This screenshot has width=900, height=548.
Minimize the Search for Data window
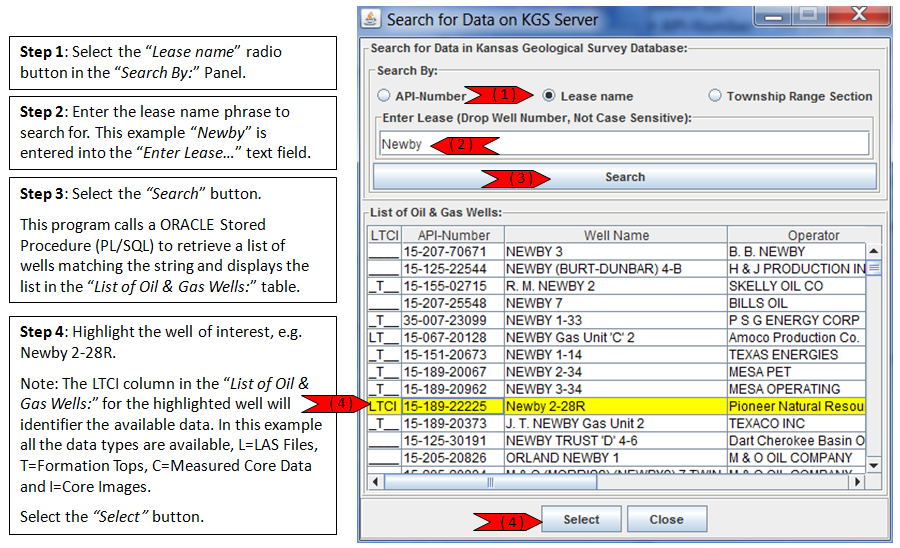coord(773,15)
